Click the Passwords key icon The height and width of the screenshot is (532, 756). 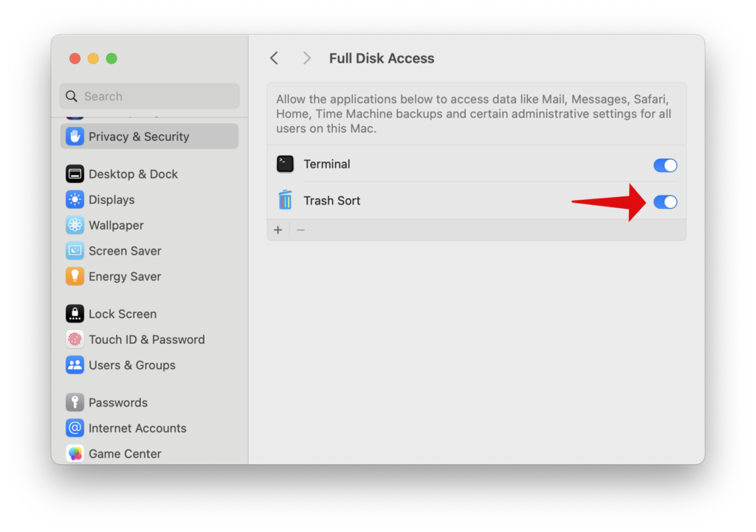click(75, 402)
